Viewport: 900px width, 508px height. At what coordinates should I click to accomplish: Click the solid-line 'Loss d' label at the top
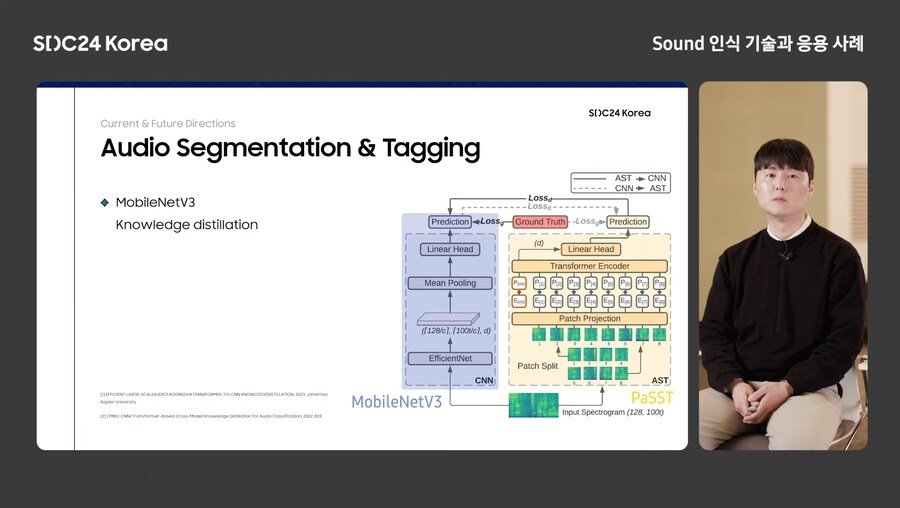pos(540,198)
